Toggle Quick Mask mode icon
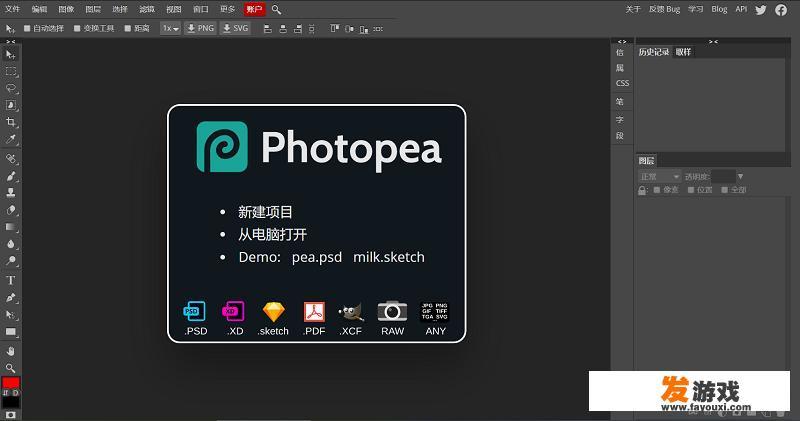The height and width of the screenshot is (421, 800). coord(11,415)
